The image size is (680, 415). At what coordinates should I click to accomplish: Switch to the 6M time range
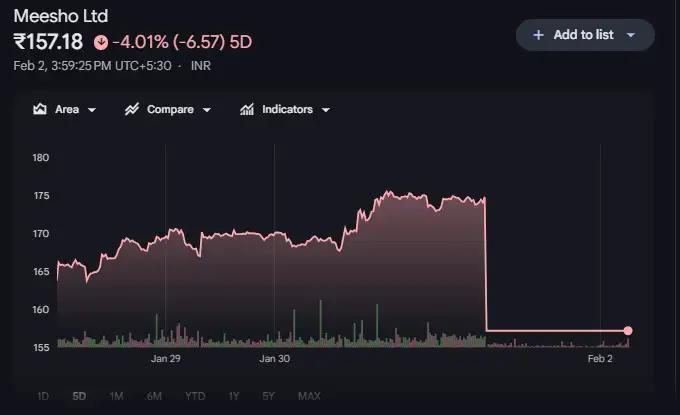click(154, 396)
